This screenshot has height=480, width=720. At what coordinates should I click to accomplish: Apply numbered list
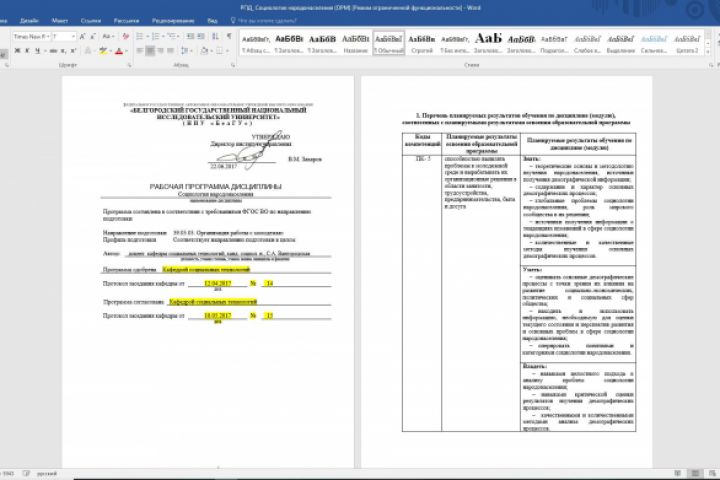[x=156, y=36]
